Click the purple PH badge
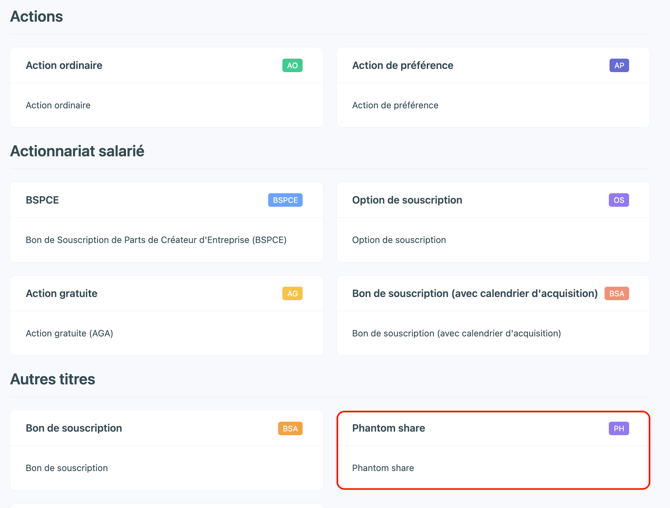 pyautogui.click(x=619, y=429)
